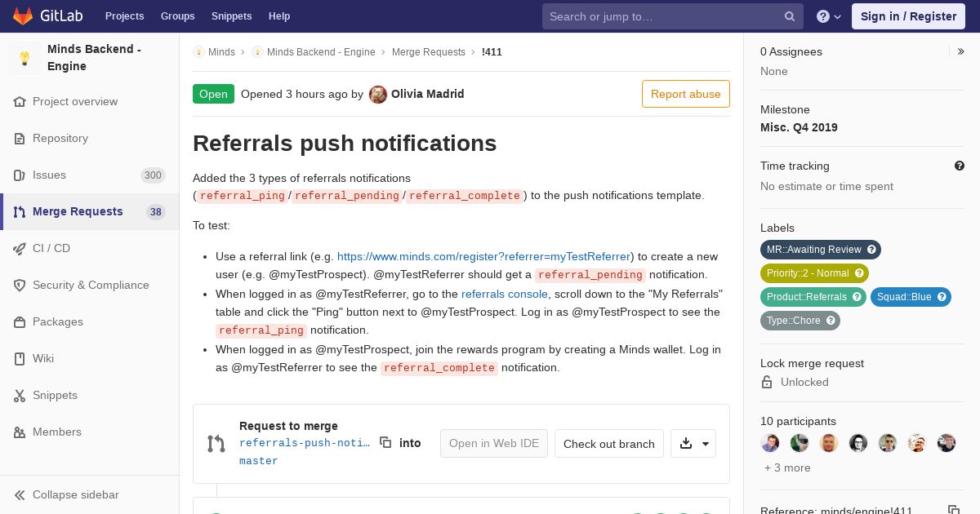Click help icon on Squad::Blue label
This screenshot has height=514, width=980.
(x=942, y=297)
